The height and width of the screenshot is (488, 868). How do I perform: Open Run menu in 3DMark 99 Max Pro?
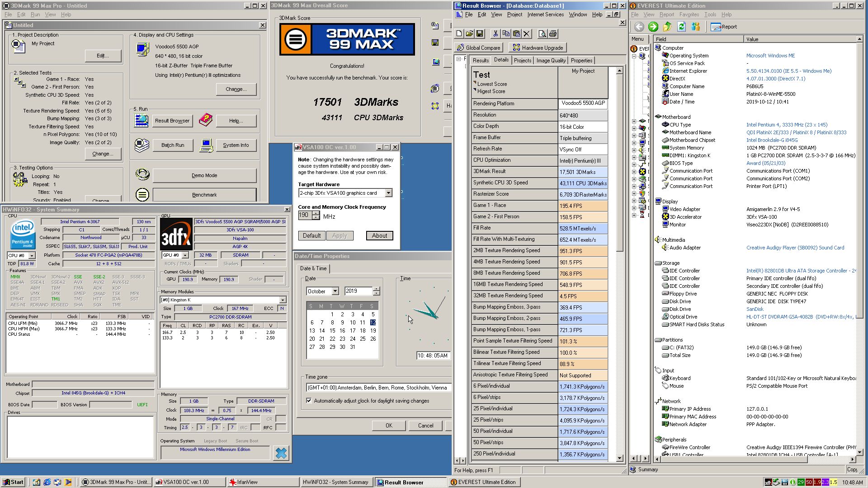click(35, 14)
